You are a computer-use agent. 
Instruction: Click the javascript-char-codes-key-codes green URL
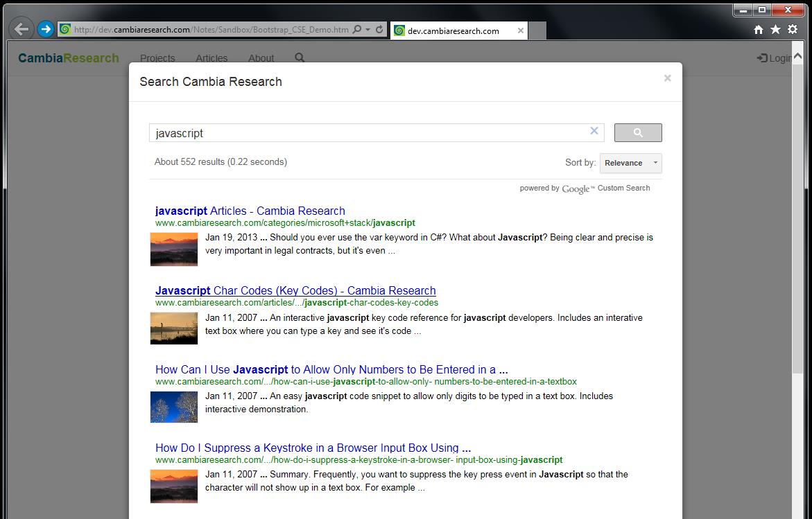(297, 303)
